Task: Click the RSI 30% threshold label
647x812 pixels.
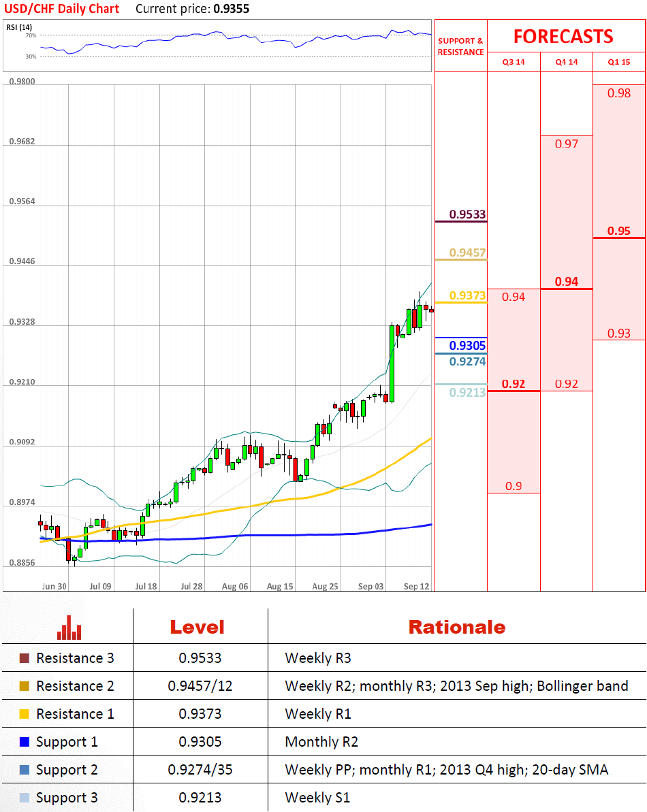Action: click(x=31, y=56)
